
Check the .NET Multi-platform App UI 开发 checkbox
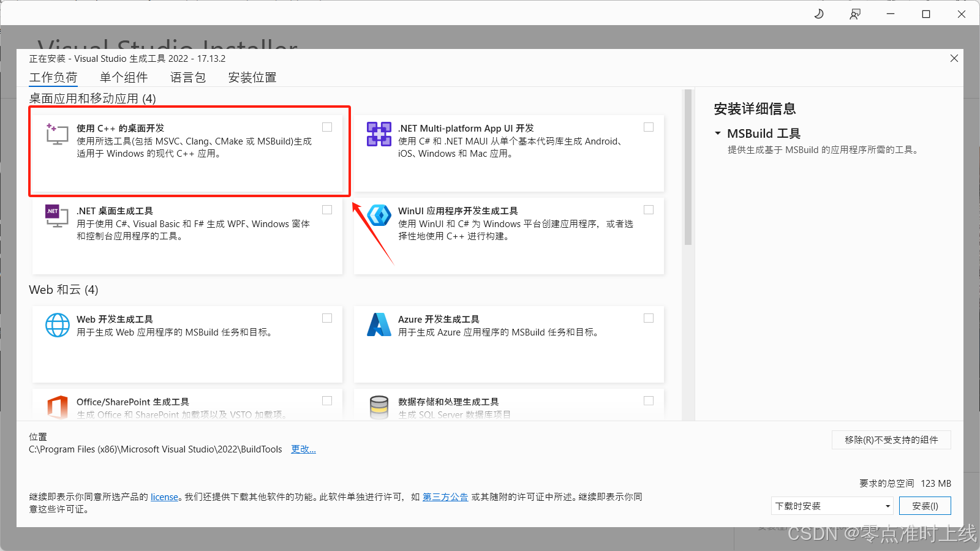(649, 127)
